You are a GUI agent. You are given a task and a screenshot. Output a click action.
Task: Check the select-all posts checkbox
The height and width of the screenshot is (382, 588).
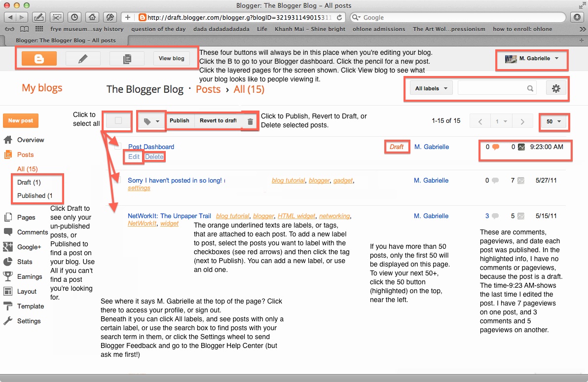pos(117,120)
